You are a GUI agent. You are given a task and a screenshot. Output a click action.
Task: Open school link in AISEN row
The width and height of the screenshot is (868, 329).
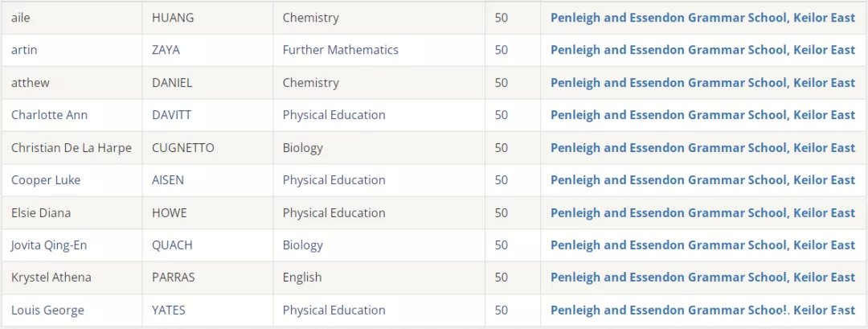click(702, 180)
